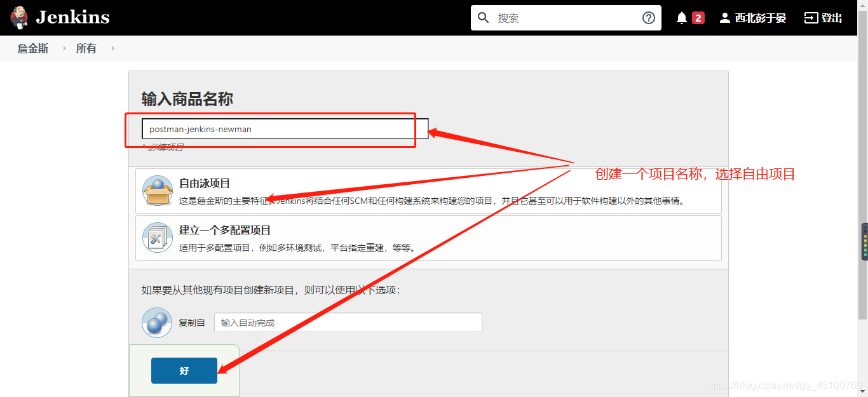The width and height of the screenshot is (868, 397).
Task: Click the Jenkins butler logo icon
Action: [x=19, y=18]
